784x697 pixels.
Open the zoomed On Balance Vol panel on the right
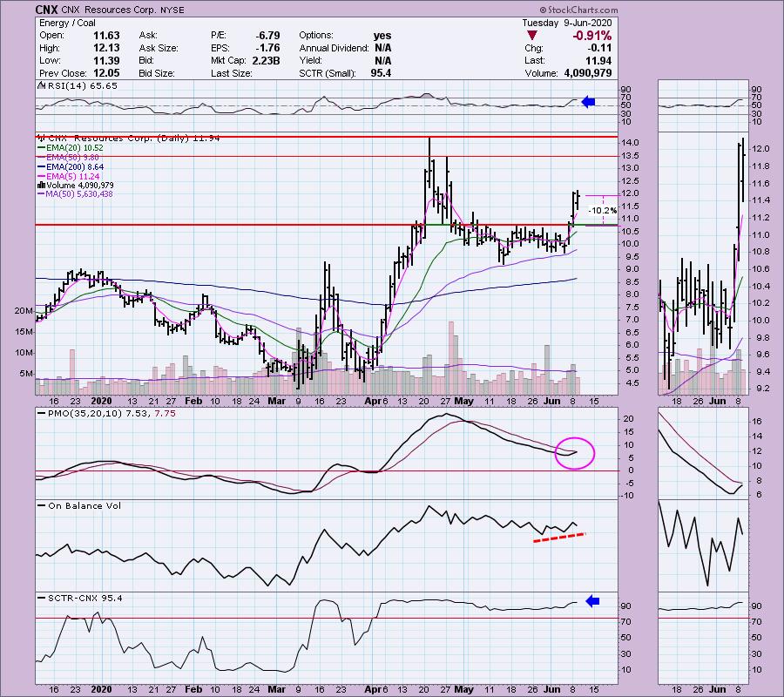pyautogui.click(x=704, y=546)
